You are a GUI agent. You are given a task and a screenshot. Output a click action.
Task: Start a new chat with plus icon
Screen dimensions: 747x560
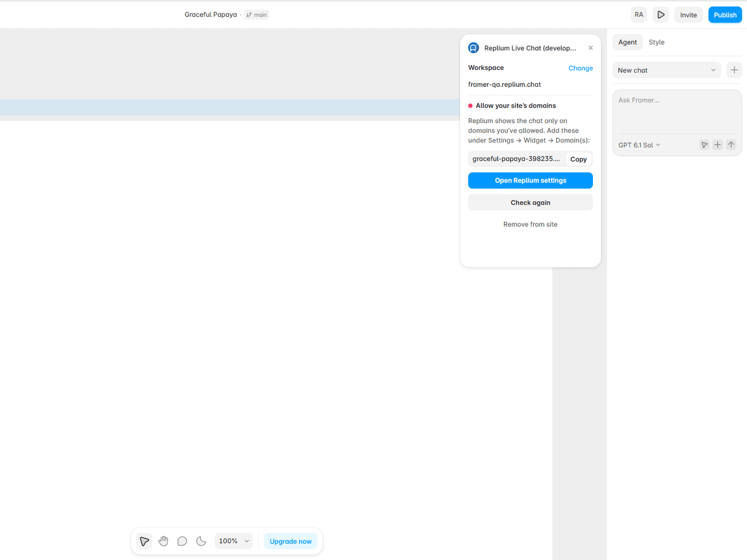click(x=734, y=70)
